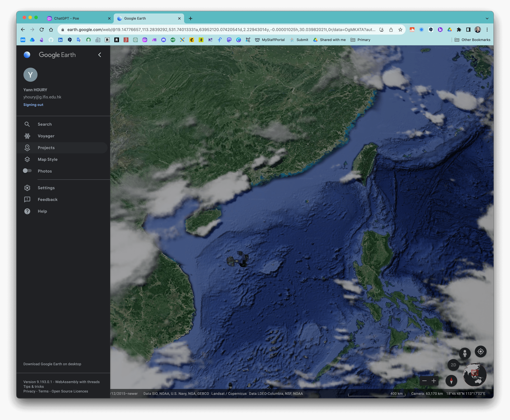The height and width of the screenshot is (420, 510).
Task: Click the install app icon in address bar
Action: click(x=382, y=30)
